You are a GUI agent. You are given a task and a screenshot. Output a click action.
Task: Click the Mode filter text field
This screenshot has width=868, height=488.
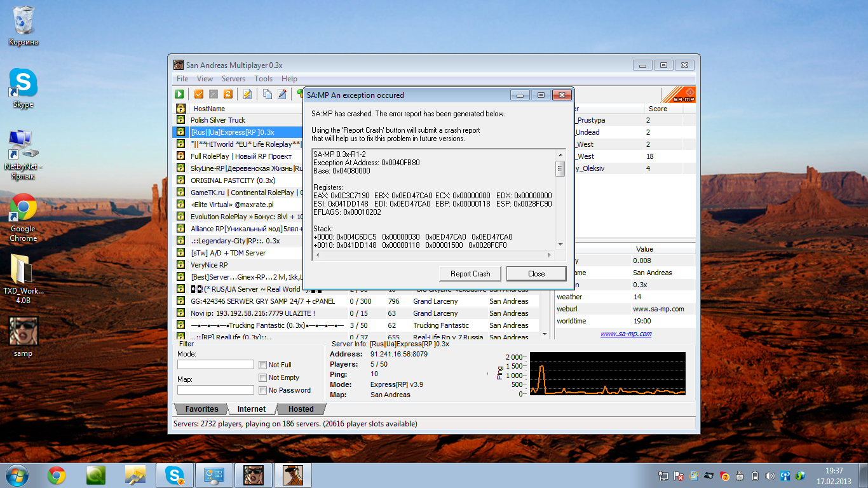(x=215, y=365)
